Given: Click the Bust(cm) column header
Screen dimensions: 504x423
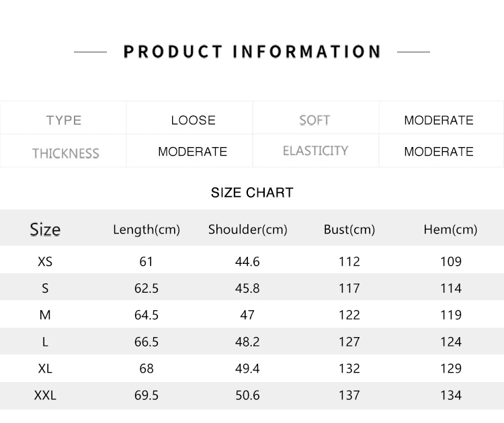Looking at the screenshot, I should tap(349, 230).
